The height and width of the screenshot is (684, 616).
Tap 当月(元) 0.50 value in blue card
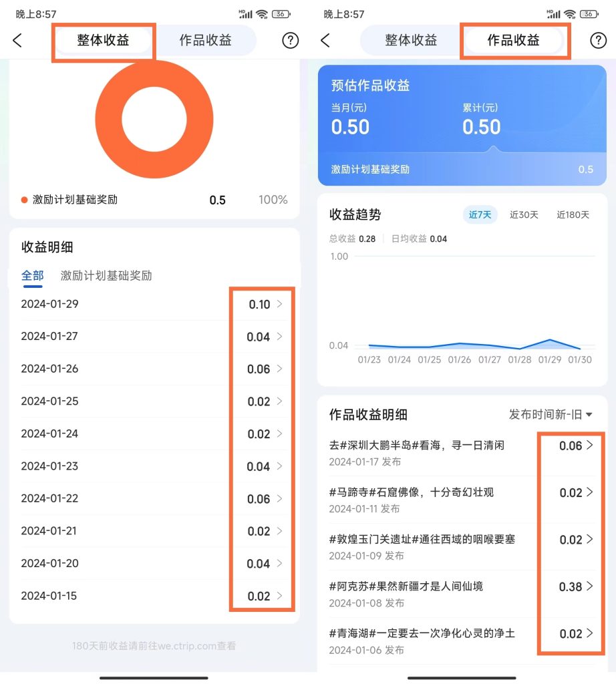(350, 127)
